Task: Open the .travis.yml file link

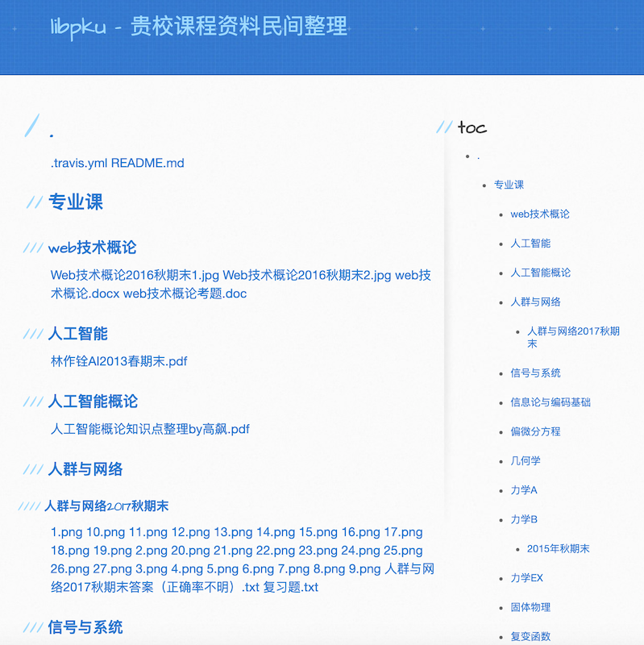Action: click(x=79, y=163)
